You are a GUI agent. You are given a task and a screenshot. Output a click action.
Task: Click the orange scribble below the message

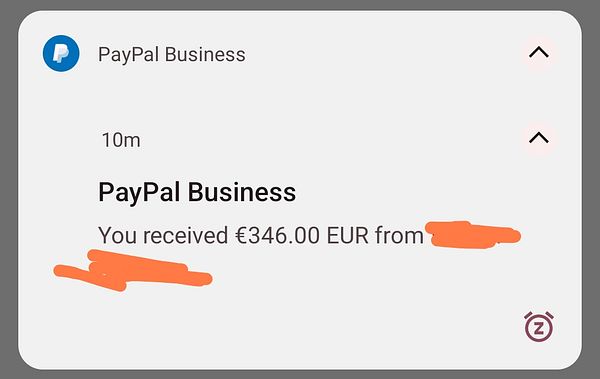pyautogui.click(x=133, y=270)
